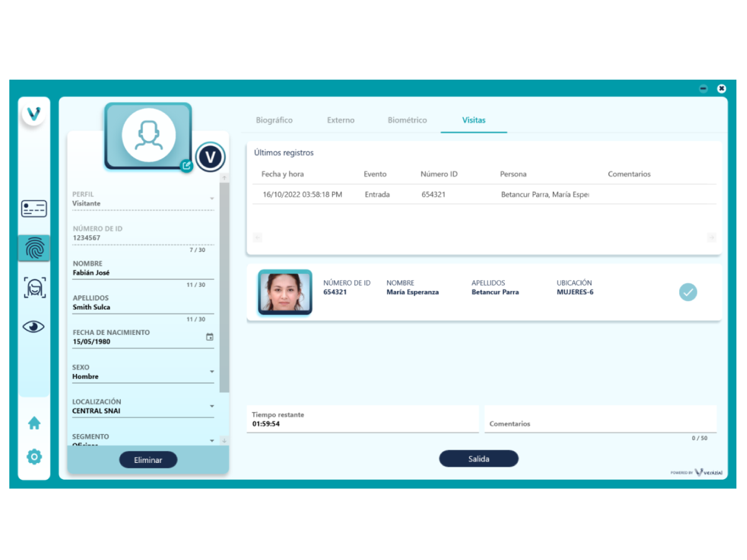Viewport: 747px width, 560px height.
Task: Click the round V badge beside photo
Action: [210, 157]
